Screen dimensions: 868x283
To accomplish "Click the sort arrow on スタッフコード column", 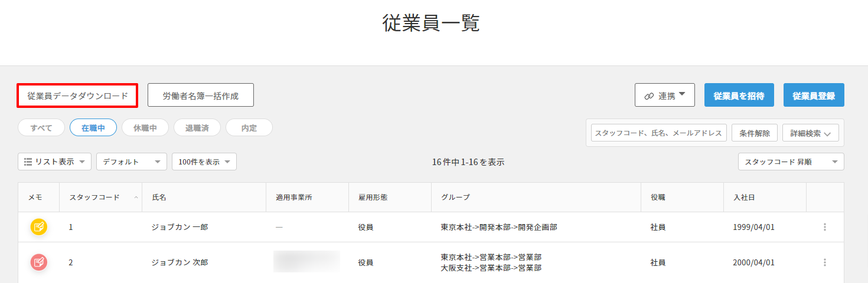I will [x=136, y=198].
